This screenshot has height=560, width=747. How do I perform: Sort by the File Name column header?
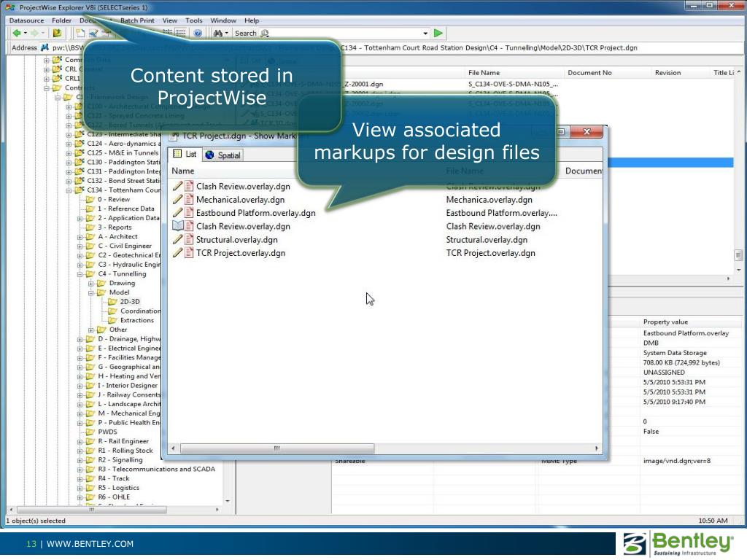click(x=484, y=72)
